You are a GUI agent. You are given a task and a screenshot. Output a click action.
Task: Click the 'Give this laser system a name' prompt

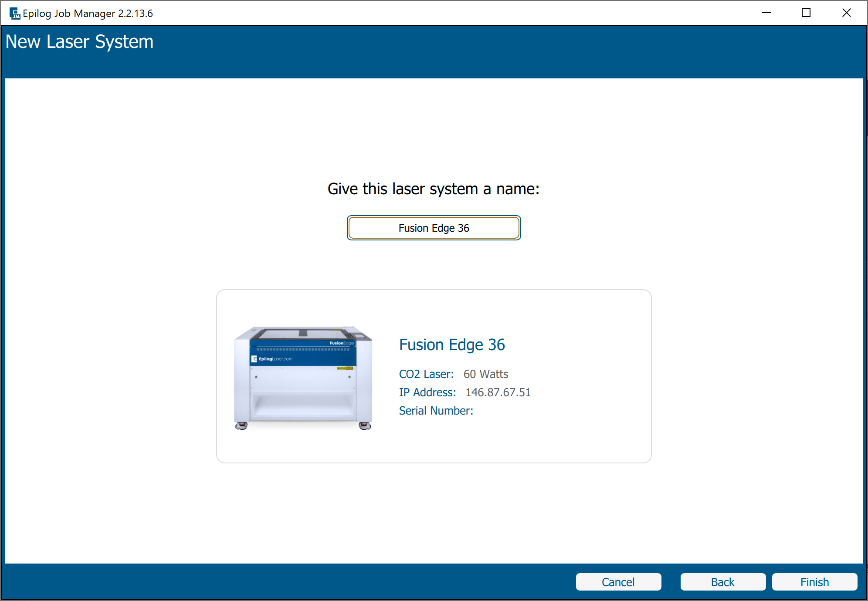433,189
